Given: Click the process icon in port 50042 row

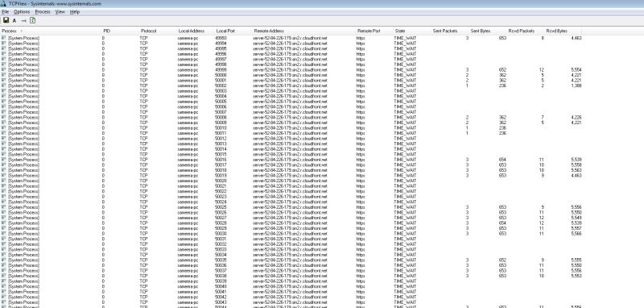Looking at the screenshot, I should (x=4, y=297).
